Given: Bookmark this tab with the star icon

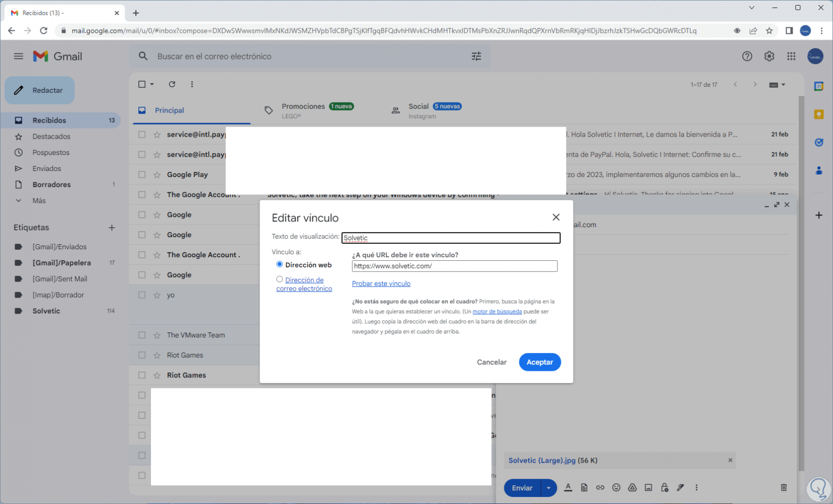Looking at the screenshot, I should point(769,31).
